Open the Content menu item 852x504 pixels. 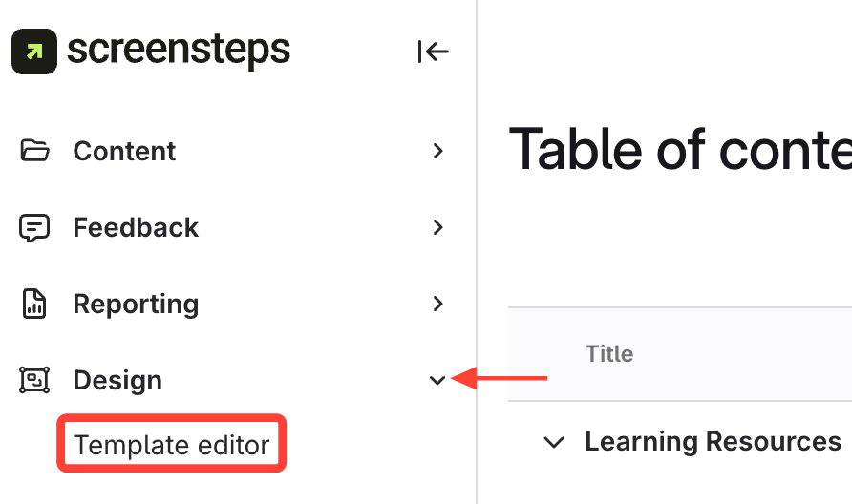coord(124,151)
